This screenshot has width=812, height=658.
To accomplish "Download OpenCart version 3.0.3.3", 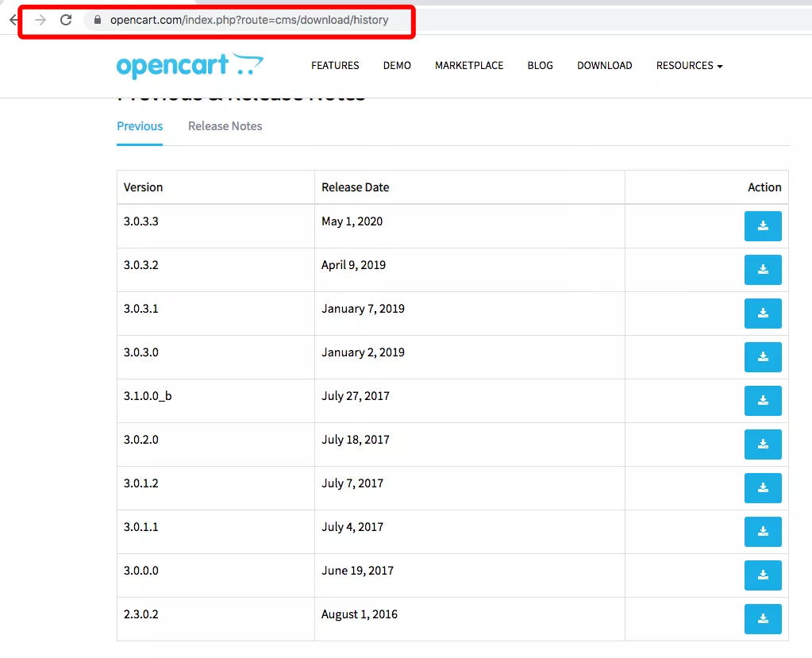I will (763, 226).
